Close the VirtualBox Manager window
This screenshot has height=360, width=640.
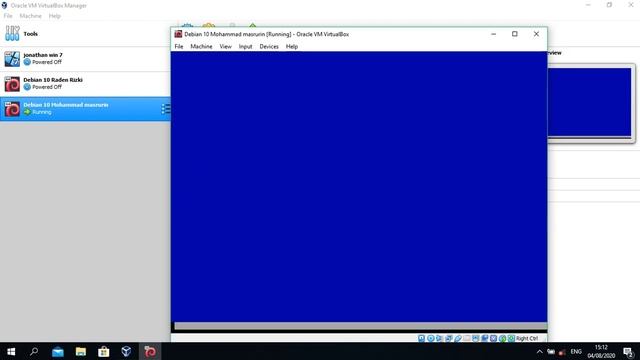point(630,5)
